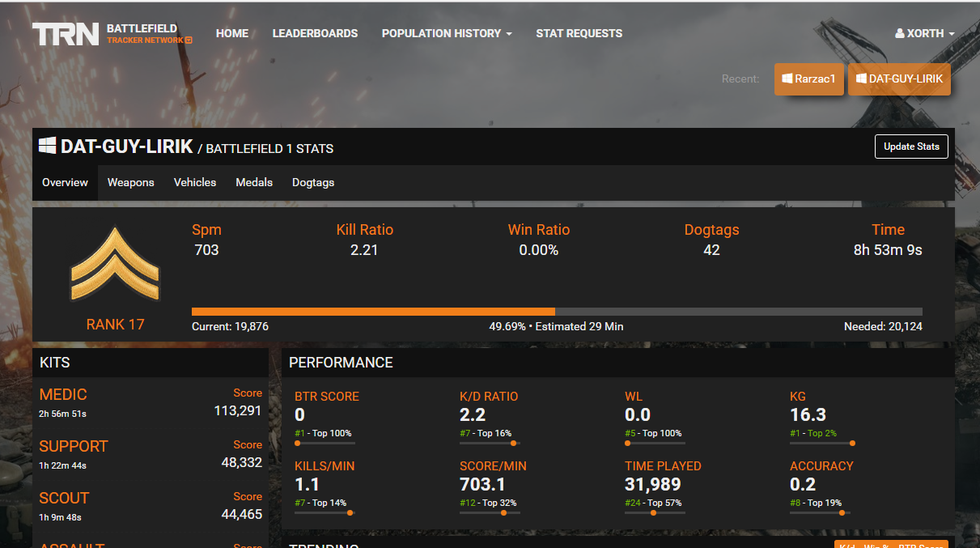Click the KITS panel header

coord(151,363)
